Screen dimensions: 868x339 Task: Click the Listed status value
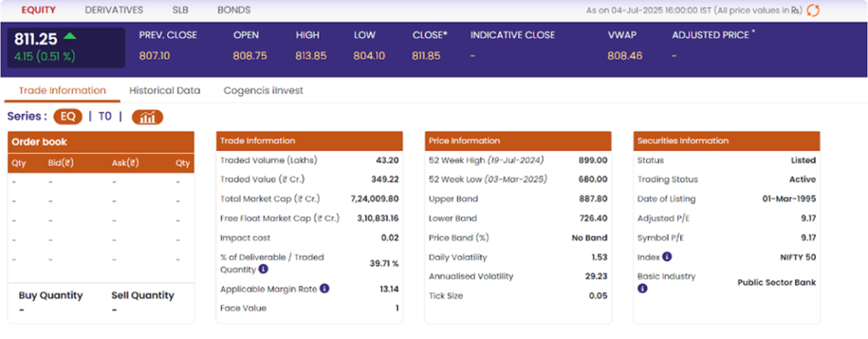pos(804,160)
